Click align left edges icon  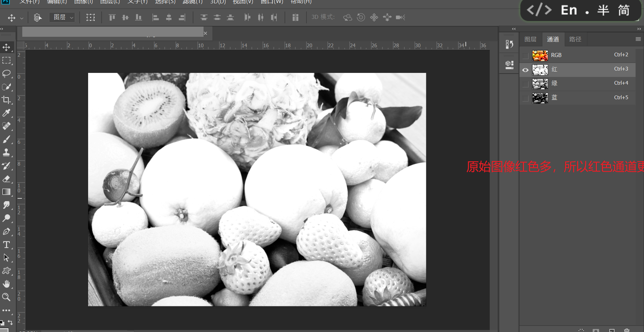[x=156, y=17]
